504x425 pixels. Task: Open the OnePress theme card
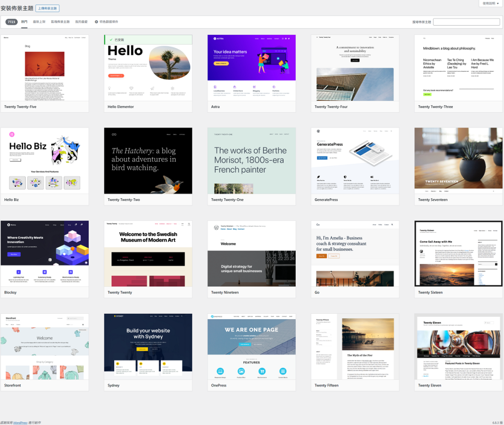point(252,346)
